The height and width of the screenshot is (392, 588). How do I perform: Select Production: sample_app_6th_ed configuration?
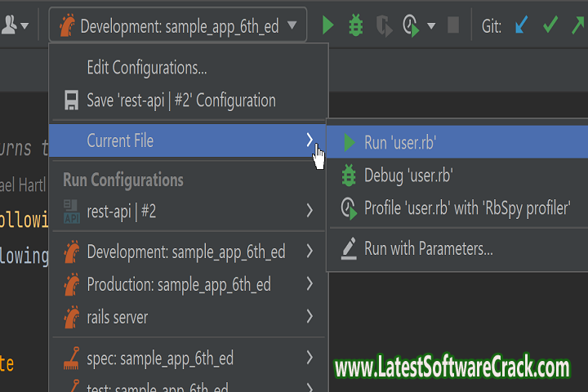(x=178, y=284)
